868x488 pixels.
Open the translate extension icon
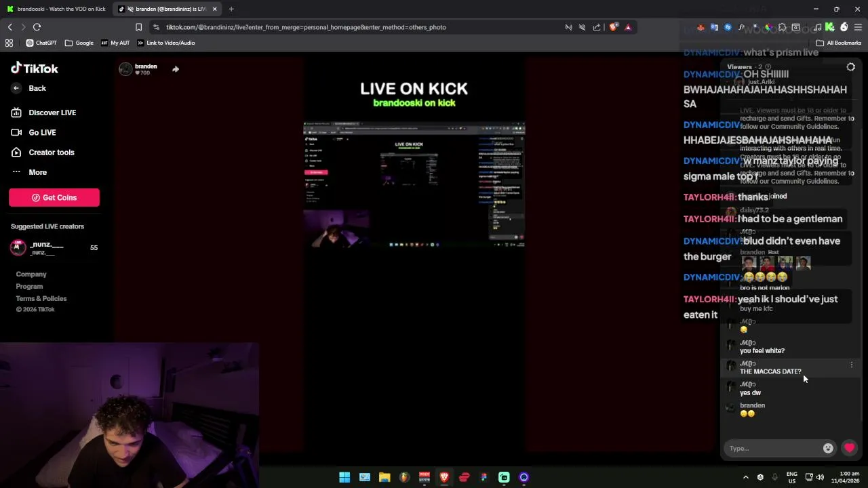coord(714,27)
